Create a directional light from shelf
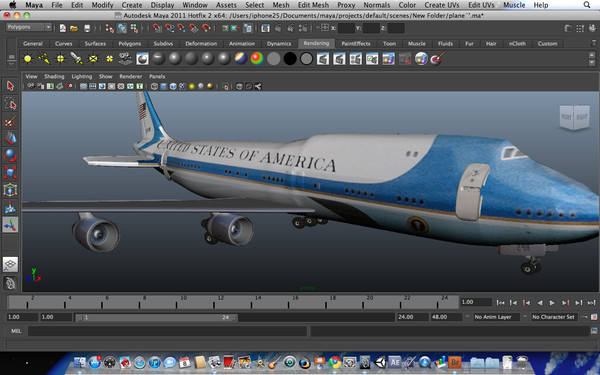600x375 pixels. 44,59
